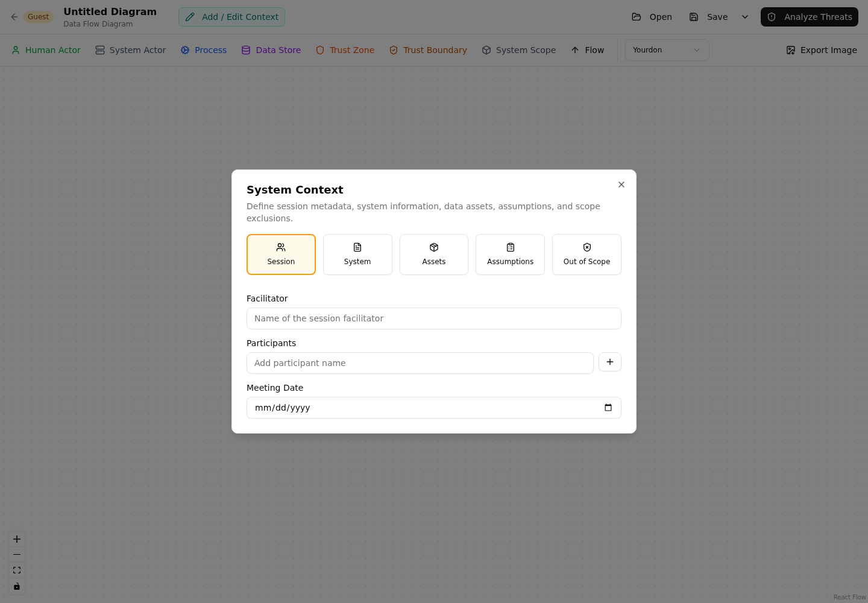Open the Yourdon notation dropdown

pyautogui.click(x=667, y=50)
